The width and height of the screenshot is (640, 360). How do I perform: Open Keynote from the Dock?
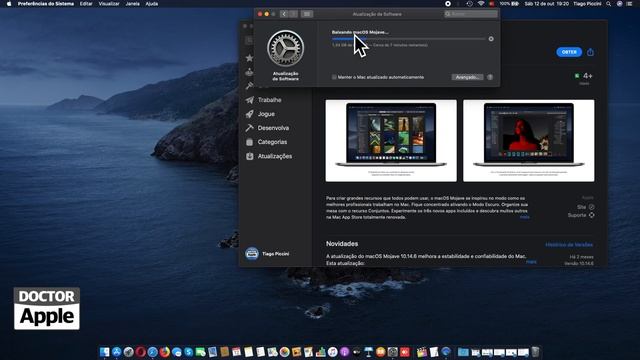369,352
